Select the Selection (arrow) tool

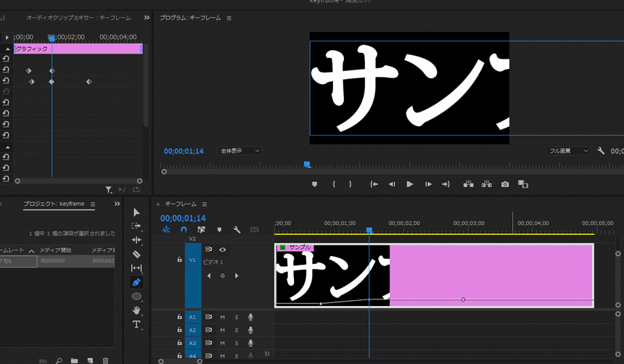coord(136,212)
